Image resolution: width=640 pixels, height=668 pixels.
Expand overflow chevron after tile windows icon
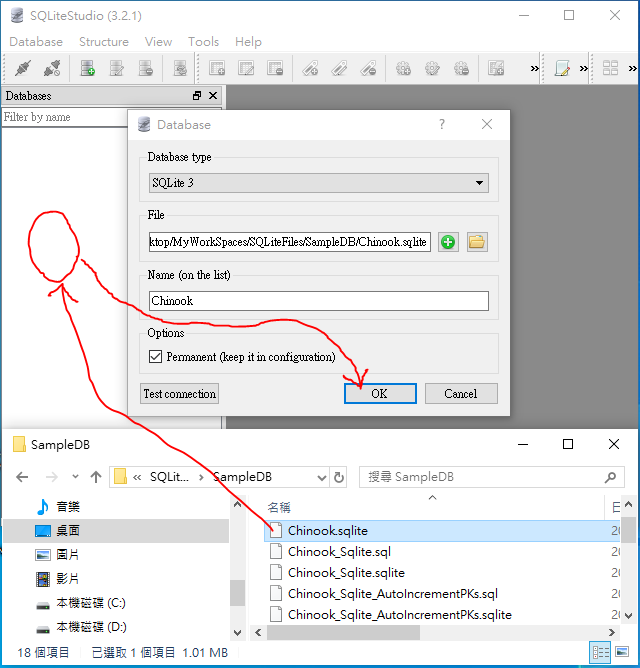tap(632, 68)
